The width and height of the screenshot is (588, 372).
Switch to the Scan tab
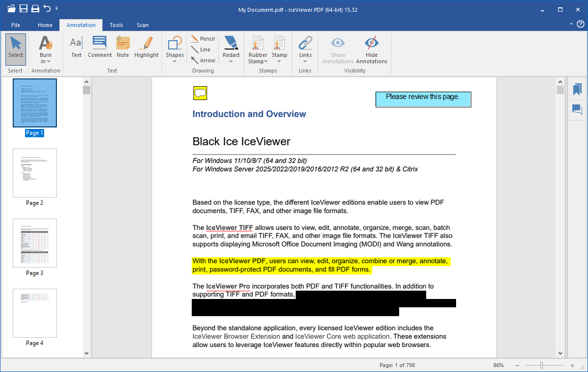click(x=143, y=25)
